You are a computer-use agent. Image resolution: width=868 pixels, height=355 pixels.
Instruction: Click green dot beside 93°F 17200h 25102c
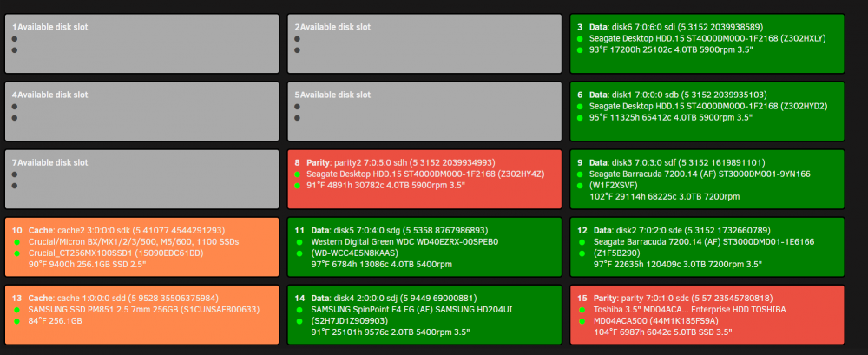click(580, 49)
